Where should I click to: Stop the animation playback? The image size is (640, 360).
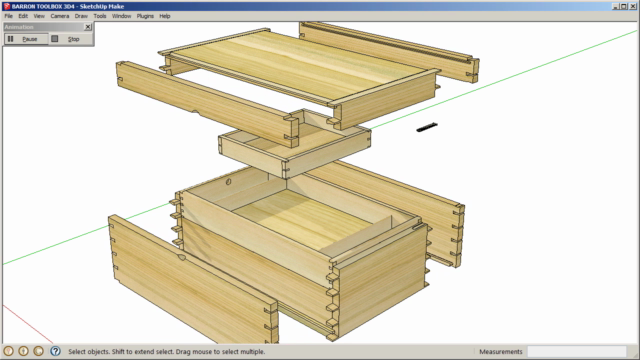click(70, 39)
